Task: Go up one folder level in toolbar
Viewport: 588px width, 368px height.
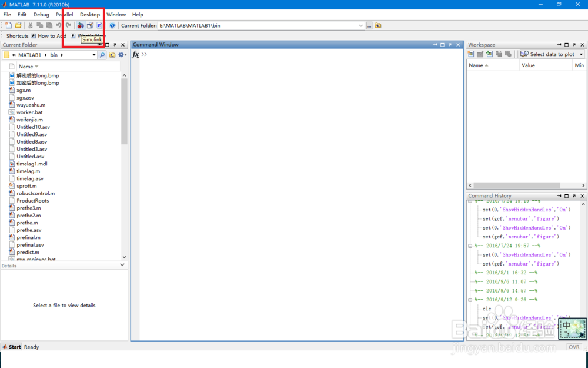Action: [378, 25]
